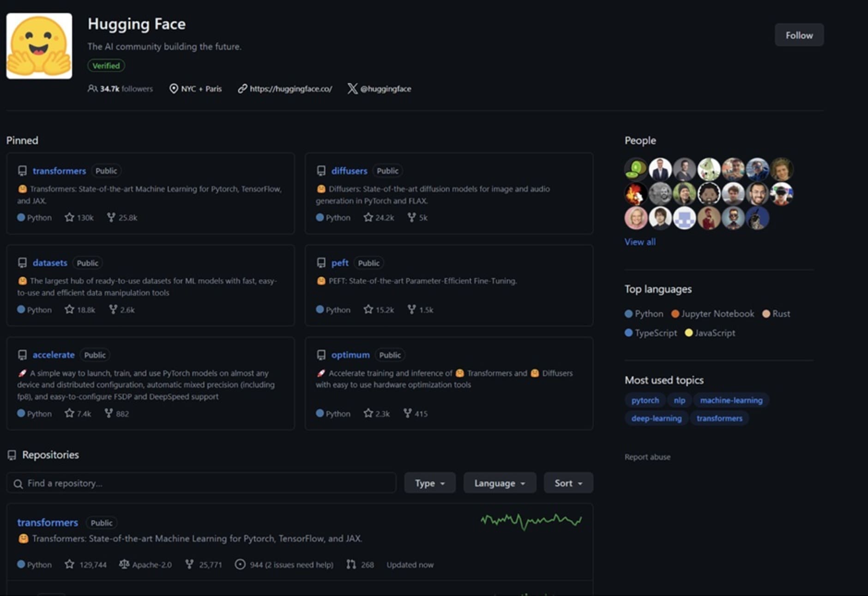Open the View all link under People
Screen dimensions: 868x596
point(640,242)
